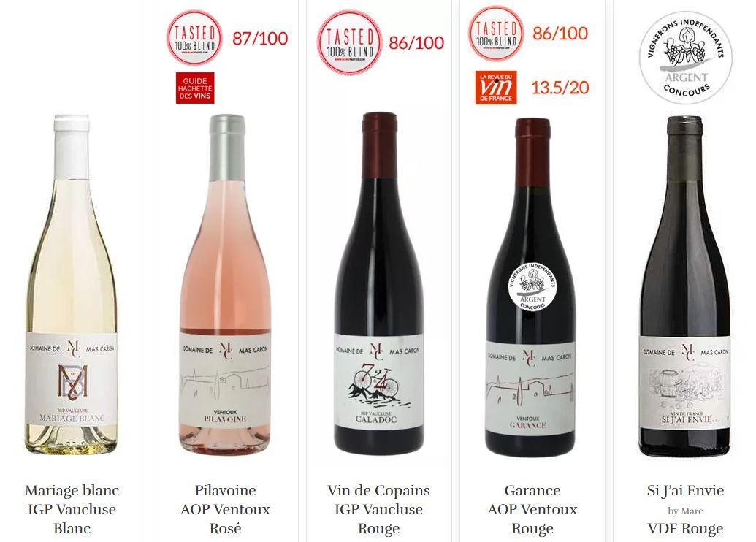The height and width of the screenshot is (542, 756).
Task: Open the Garance AOP Ventoux Rouge link
Action: [x=532, y=509]
